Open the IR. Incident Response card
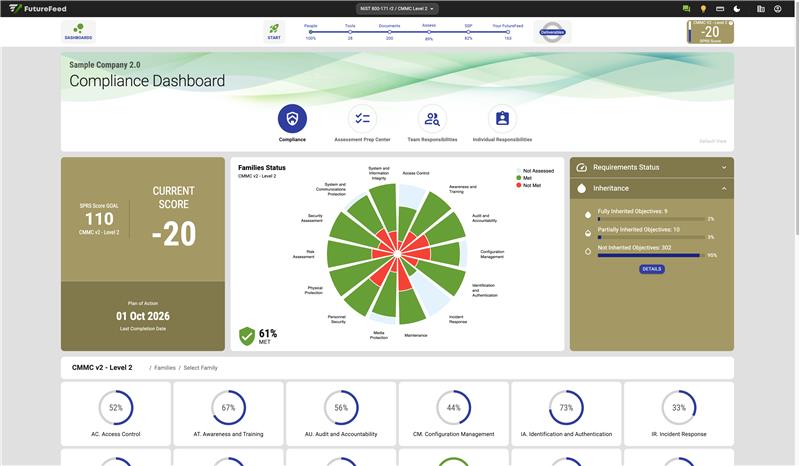Screen dimensions: 800x466 click(x=679, y=414)
